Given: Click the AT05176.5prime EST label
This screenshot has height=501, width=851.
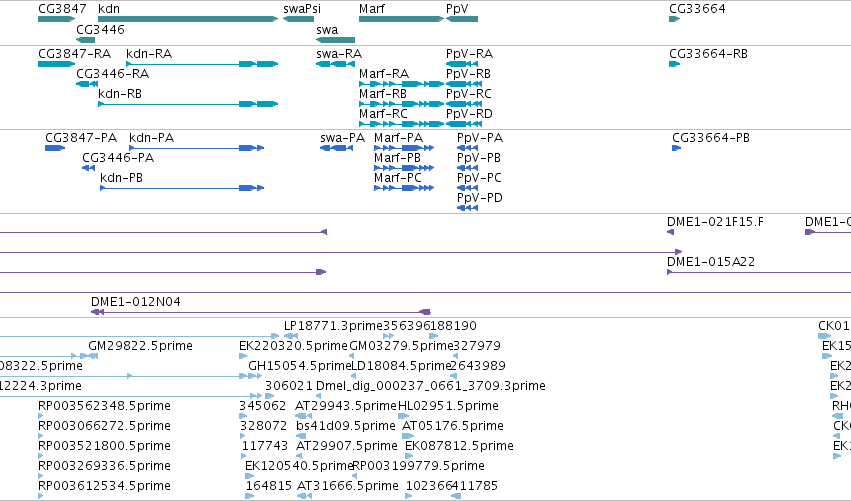Looking at the screenshot, I should pyautogui.click(x=453, y=426).
